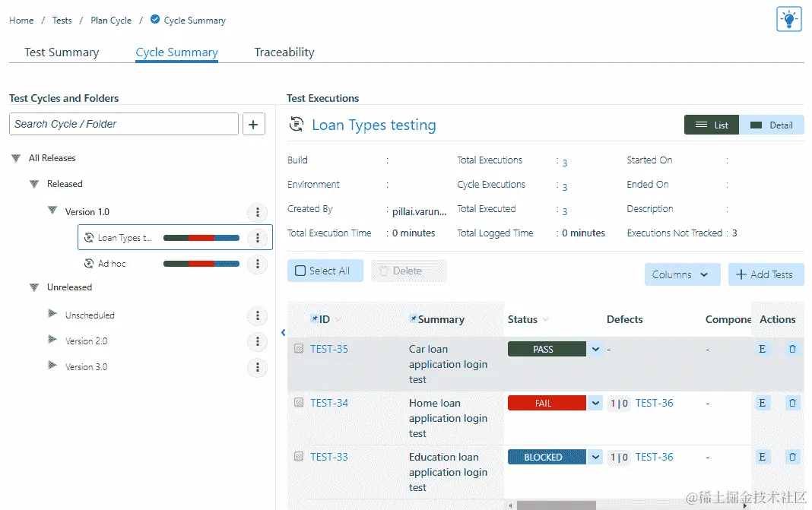Click the E execute icon for TEST-34
The height and width of the screenshot is (510, 812).
[x=763, y=403]
